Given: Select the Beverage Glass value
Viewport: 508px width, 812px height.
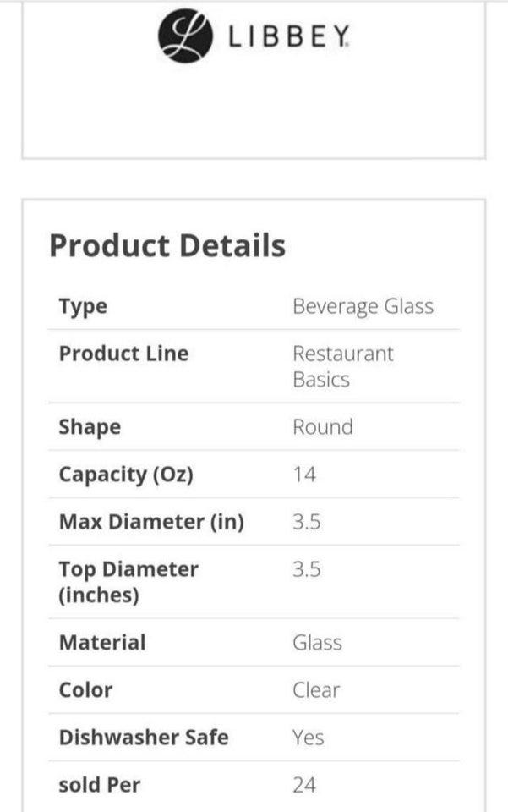Looking at the screenshot, I should (363, 306).
